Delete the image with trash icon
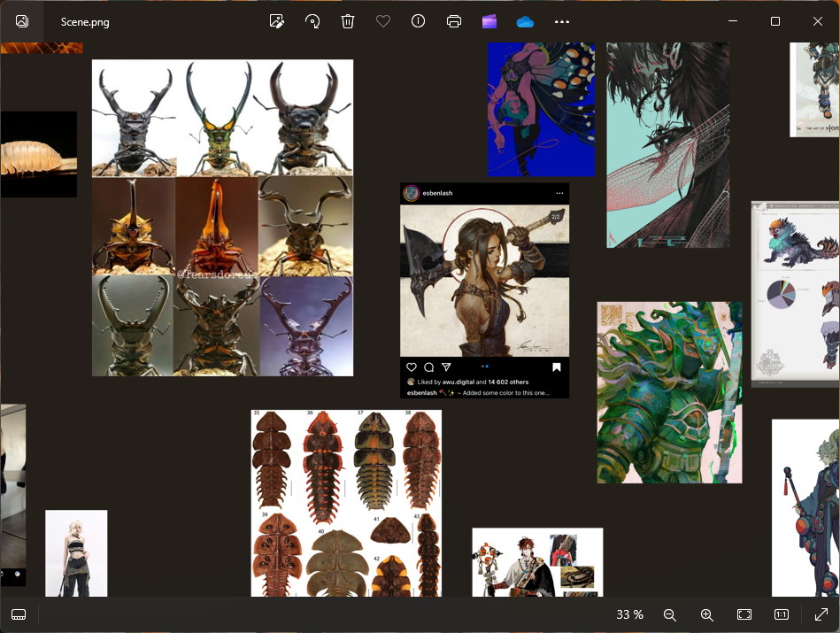This screenshot has width=840, height=633. pos(348,21)
